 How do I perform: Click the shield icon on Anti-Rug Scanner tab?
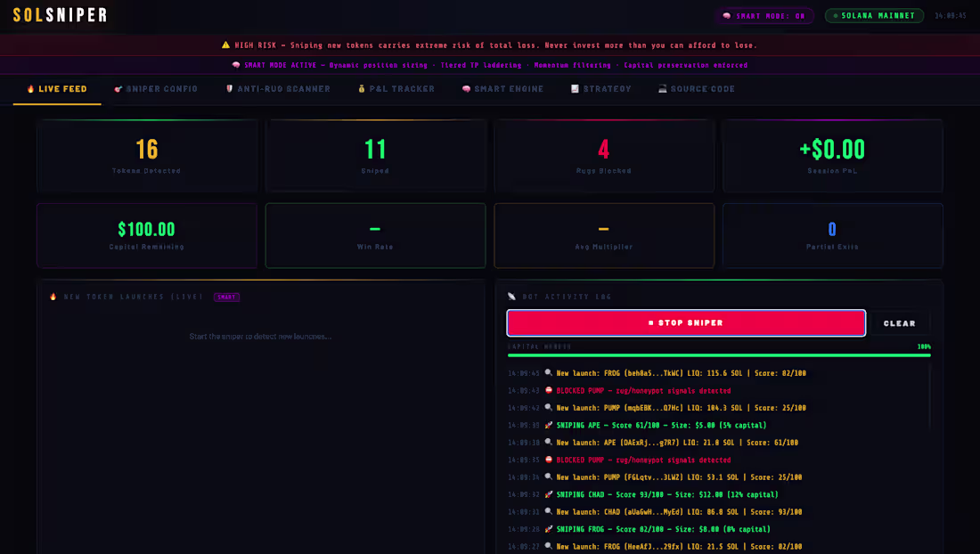(229, 89)
